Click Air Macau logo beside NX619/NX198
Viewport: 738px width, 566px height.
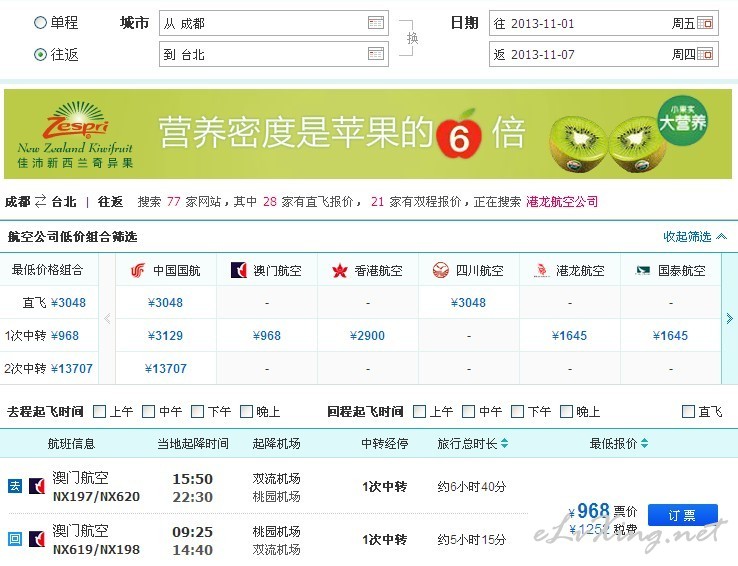37,539
